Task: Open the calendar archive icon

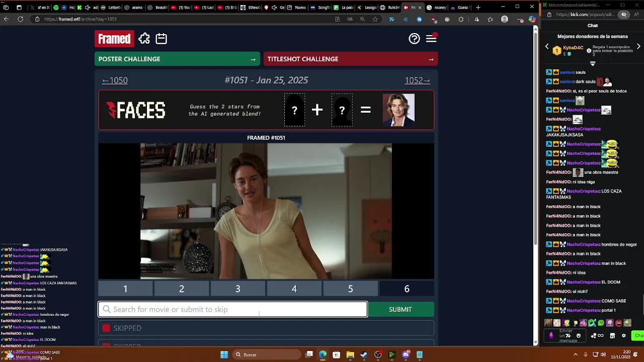Action: coord(161,39)
